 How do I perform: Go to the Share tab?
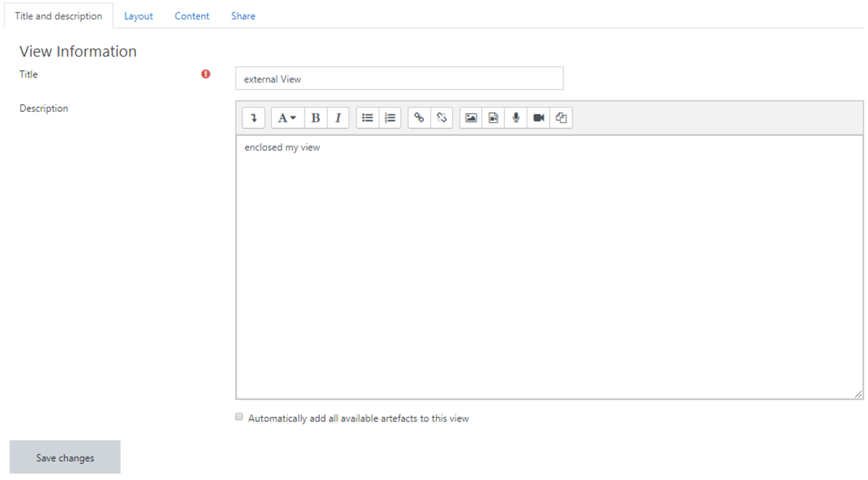click(x=243, y=16)
